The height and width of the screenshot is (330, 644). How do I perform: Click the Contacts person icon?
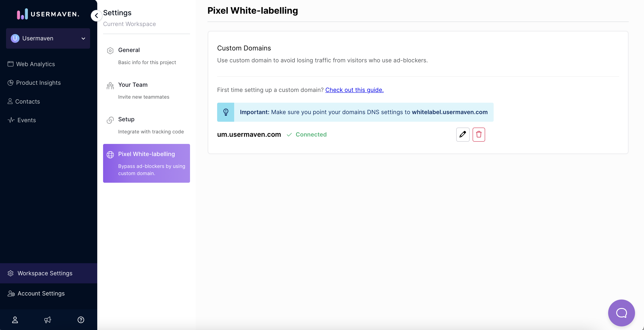[10, 101]
